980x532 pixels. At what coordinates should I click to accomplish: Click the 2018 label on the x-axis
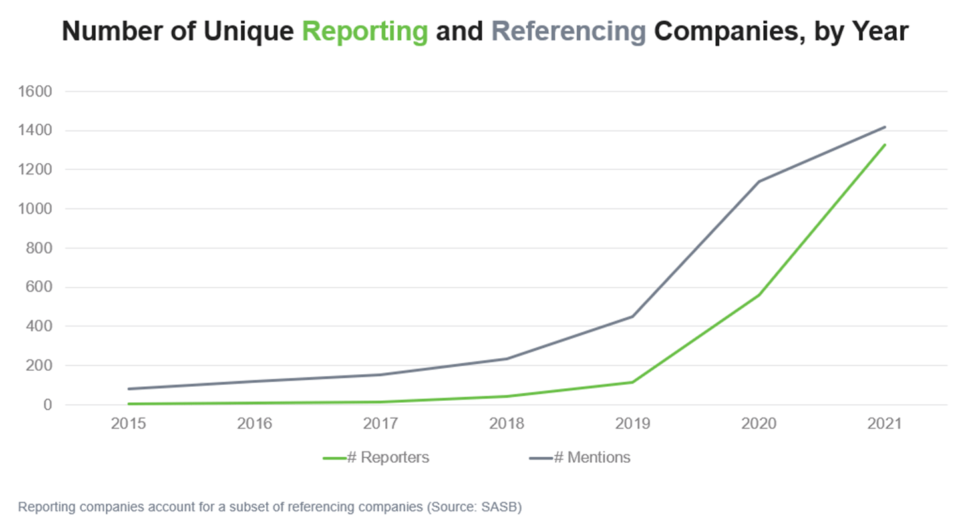tap(508, 423)
